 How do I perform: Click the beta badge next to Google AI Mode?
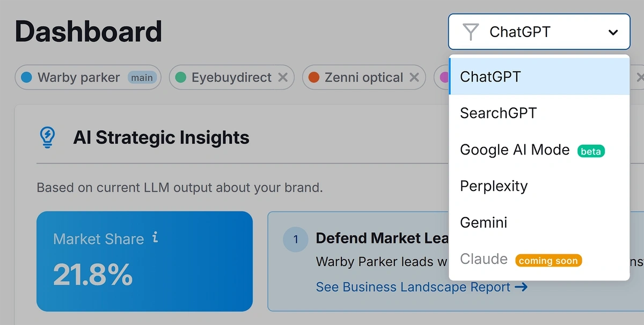[591, 151]
